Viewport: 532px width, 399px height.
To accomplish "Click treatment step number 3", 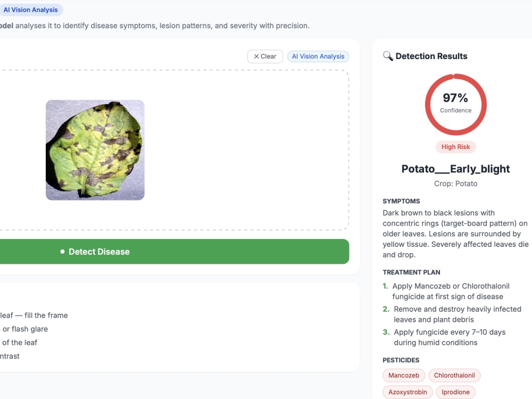I will coord(386,332).
